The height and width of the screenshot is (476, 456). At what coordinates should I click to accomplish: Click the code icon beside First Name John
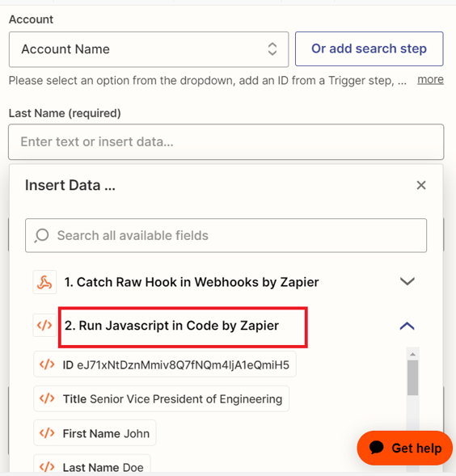point(47,433)
